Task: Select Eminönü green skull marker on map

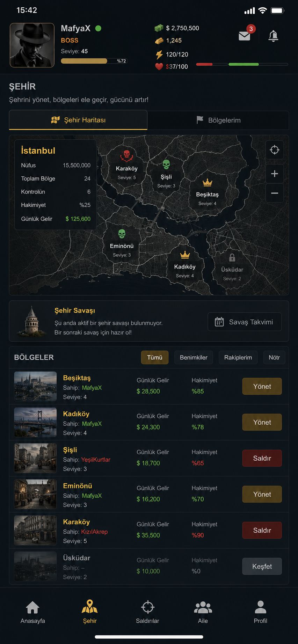Action: pyautogui.click(x=122, y=234)
